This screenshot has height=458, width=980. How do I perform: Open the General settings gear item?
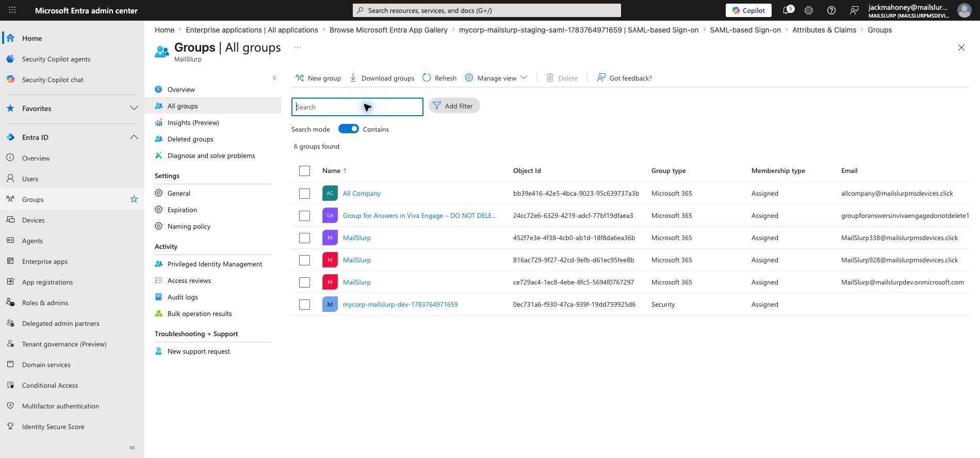point(178,193)
